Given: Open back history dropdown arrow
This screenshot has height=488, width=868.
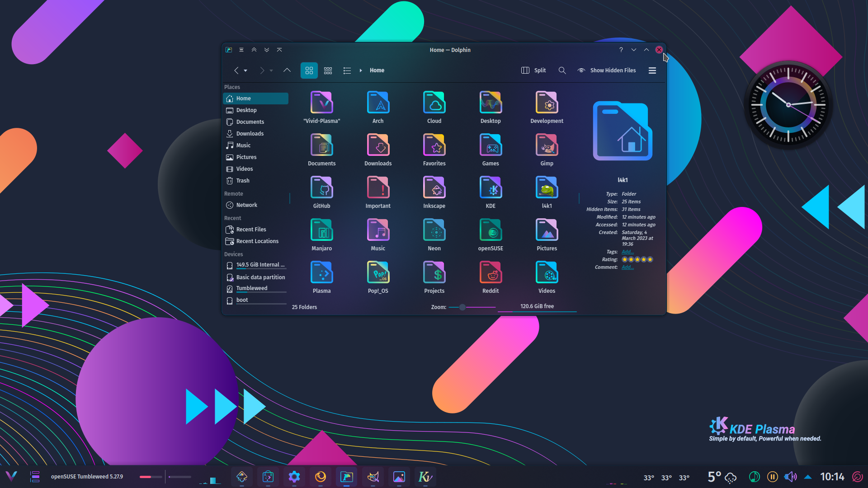Looking at the screenshot, I should (x=245, y=71).
